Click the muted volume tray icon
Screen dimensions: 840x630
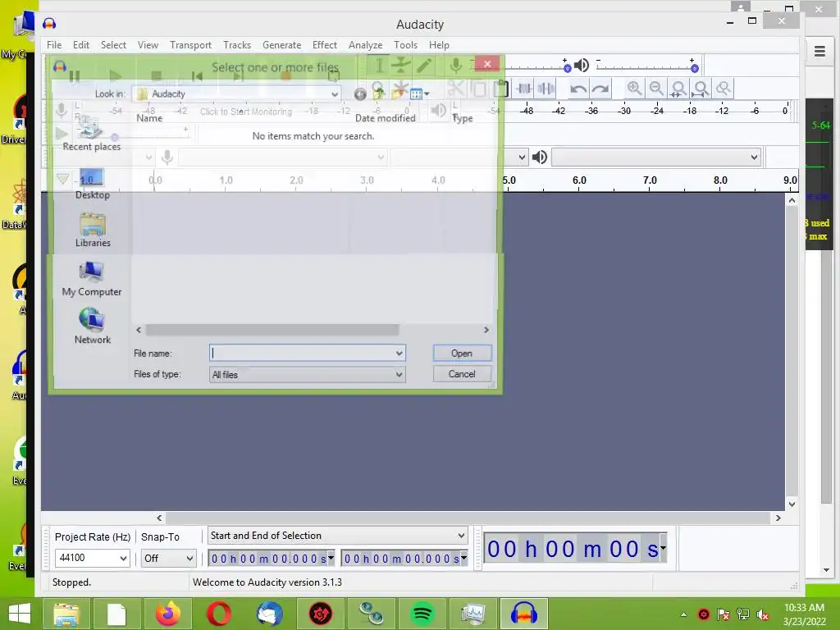point(763,614)
